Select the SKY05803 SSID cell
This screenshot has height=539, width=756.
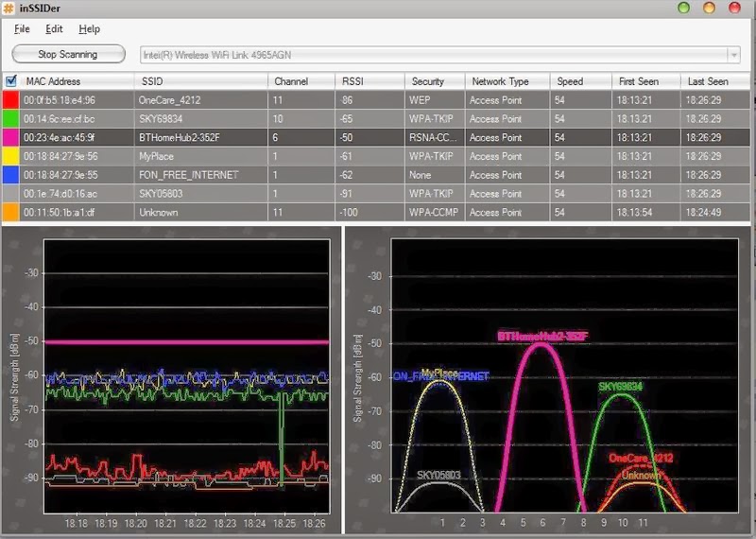pos(201,194)
